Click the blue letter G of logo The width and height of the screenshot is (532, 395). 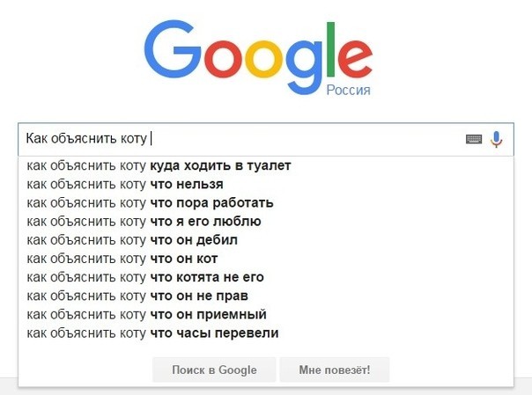(173, 49)
